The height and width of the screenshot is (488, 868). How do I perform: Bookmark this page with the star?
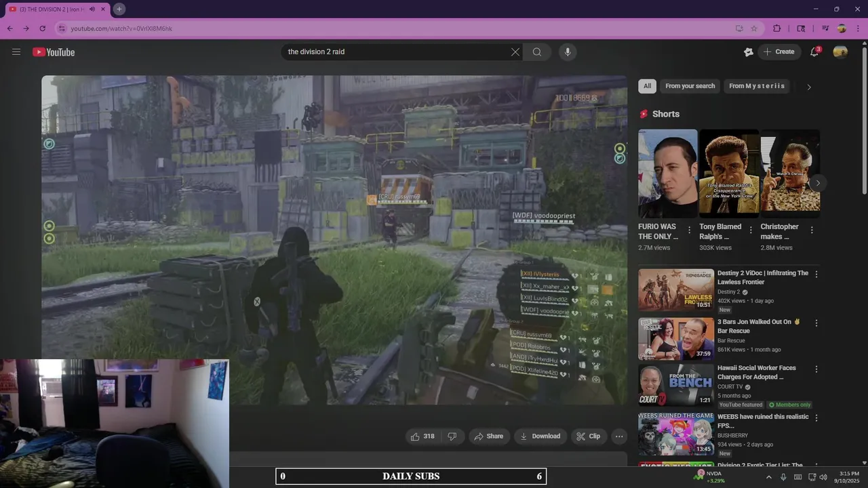754,28
